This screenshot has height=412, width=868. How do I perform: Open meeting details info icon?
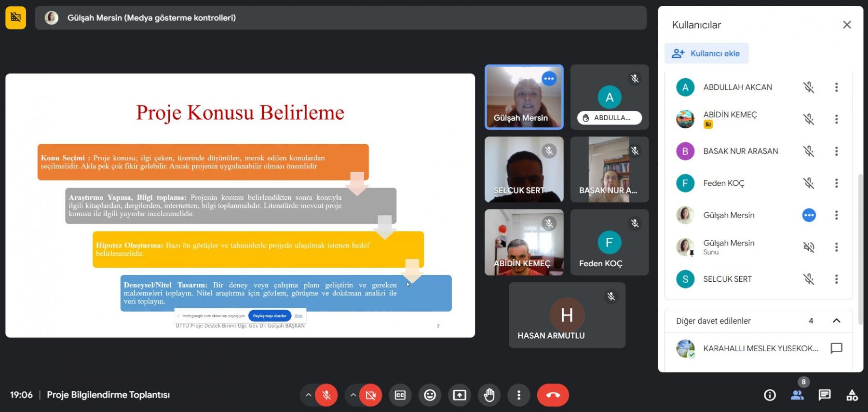pos(770,395)
